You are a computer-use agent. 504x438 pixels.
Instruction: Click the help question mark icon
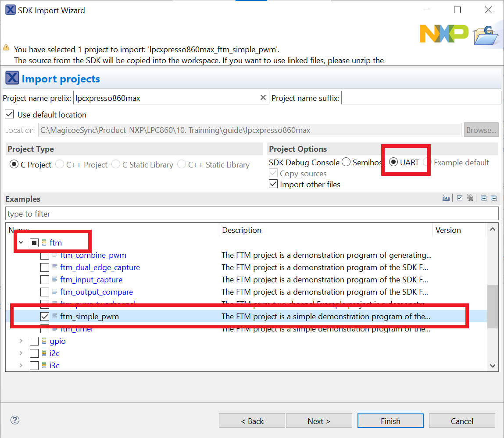(x=15, y=420)
